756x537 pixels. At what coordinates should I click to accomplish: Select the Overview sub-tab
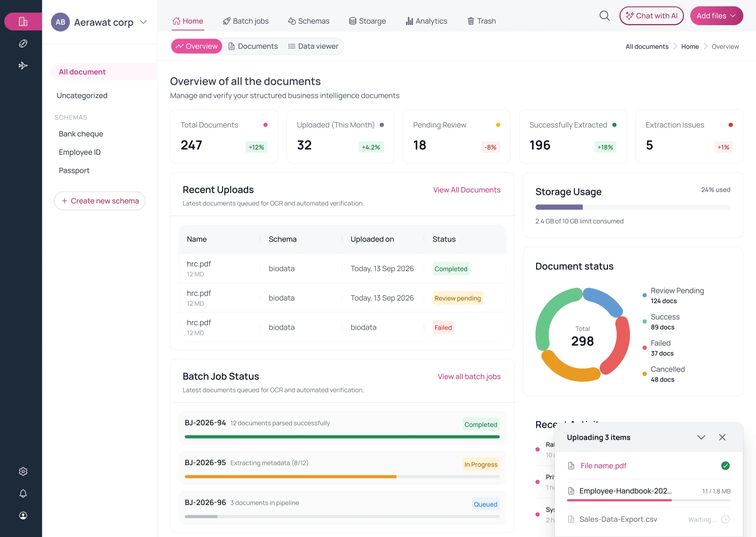197,46
